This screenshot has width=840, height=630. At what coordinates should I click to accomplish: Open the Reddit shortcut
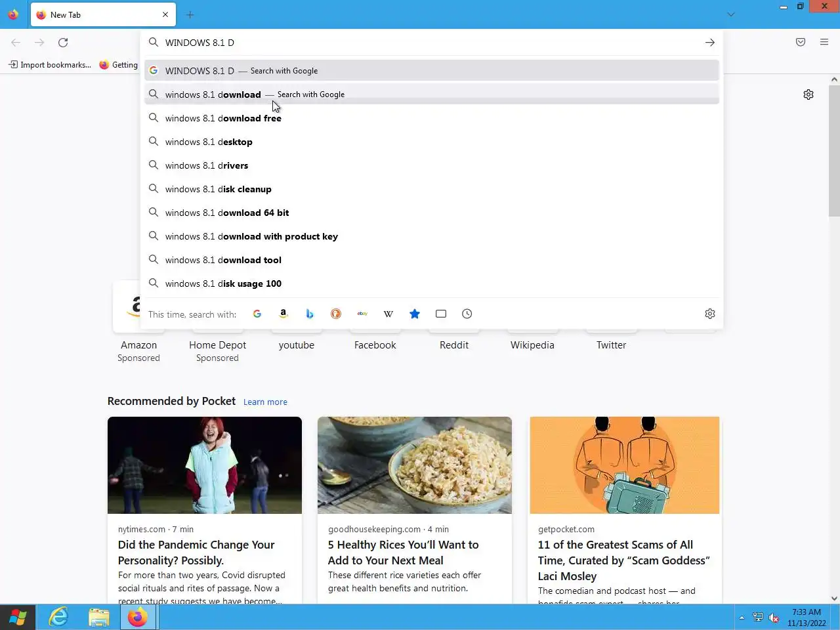[453, 345]
